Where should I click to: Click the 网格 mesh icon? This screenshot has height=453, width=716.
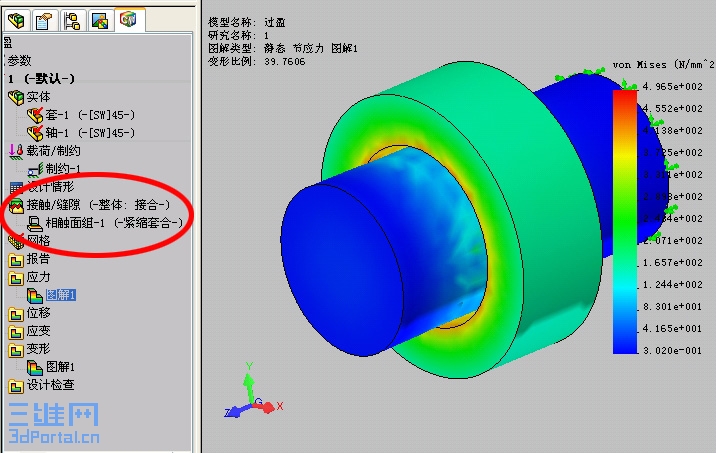click(16, 241)
